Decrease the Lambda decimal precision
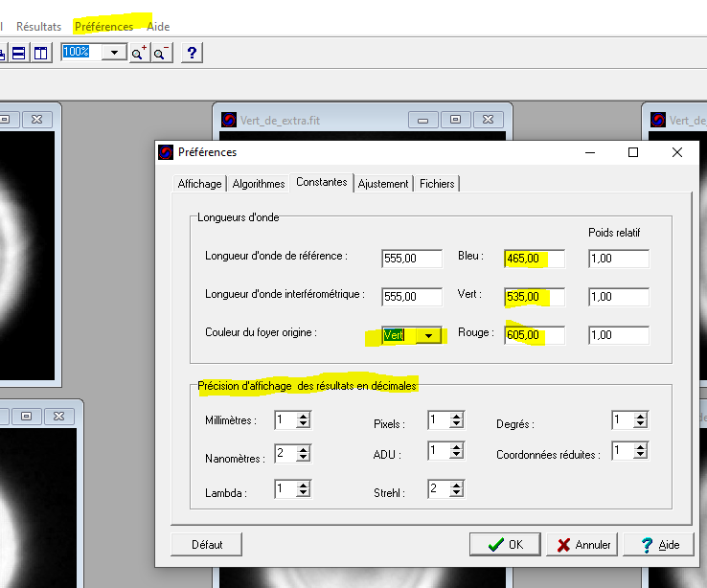This screenshot has width=707, height=588. tap(303, 493)
